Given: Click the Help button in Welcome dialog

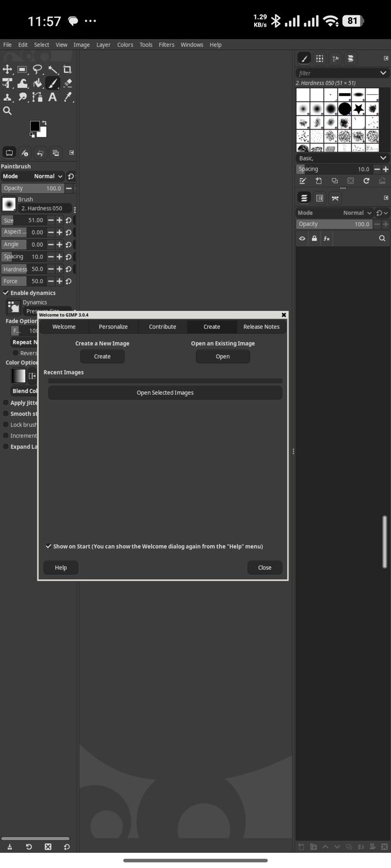Looking at the screenshot, I should coord(61,567).
